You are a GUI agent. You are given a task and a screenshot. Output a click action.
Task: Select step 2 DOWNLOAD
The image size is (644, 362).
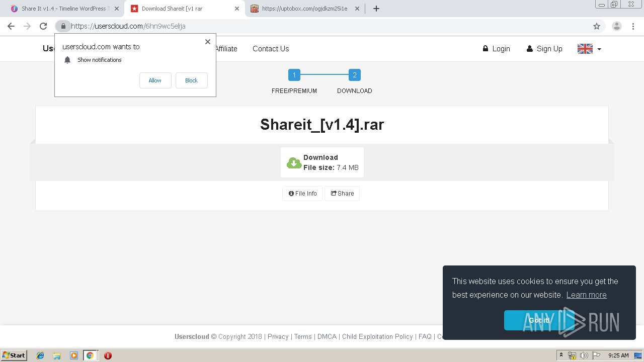click(x=355, y=75)
